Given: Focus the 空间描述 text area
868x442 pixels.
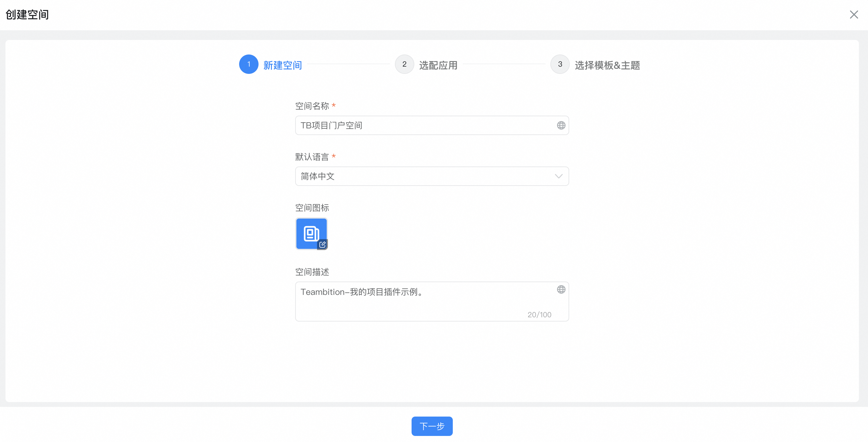Looking at the screenshot, I should coord(432,301).
